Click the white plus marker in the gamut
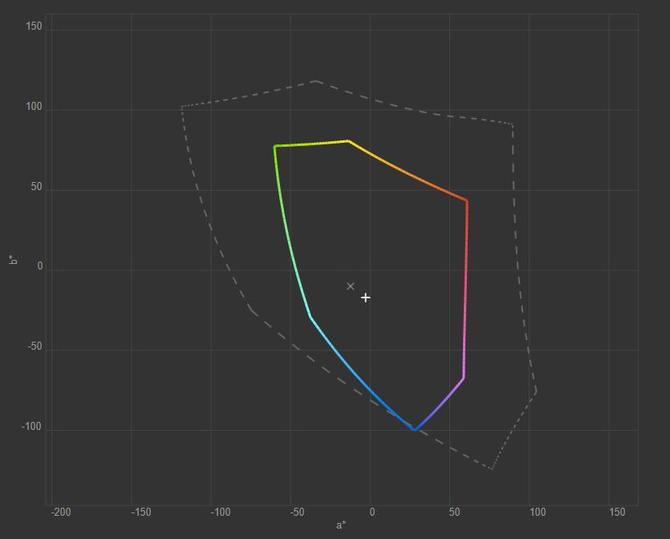 point(365,297)
